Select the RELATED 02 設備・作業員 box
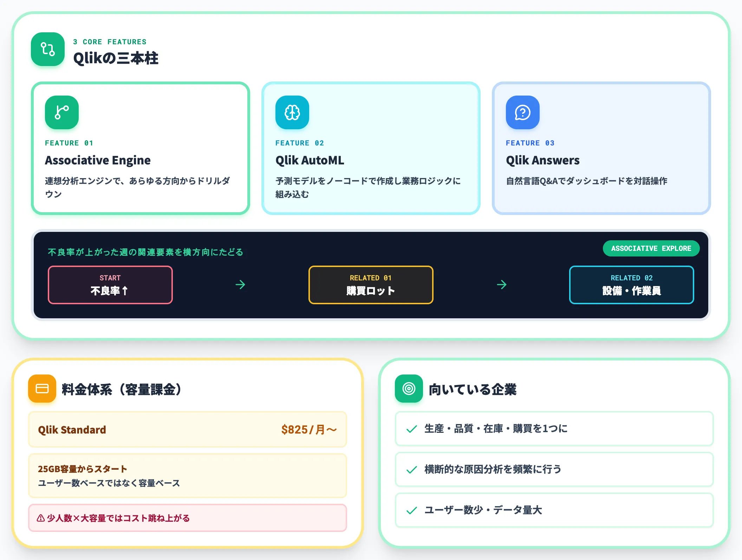Screen dimensions: 742x560 [632, 285]
